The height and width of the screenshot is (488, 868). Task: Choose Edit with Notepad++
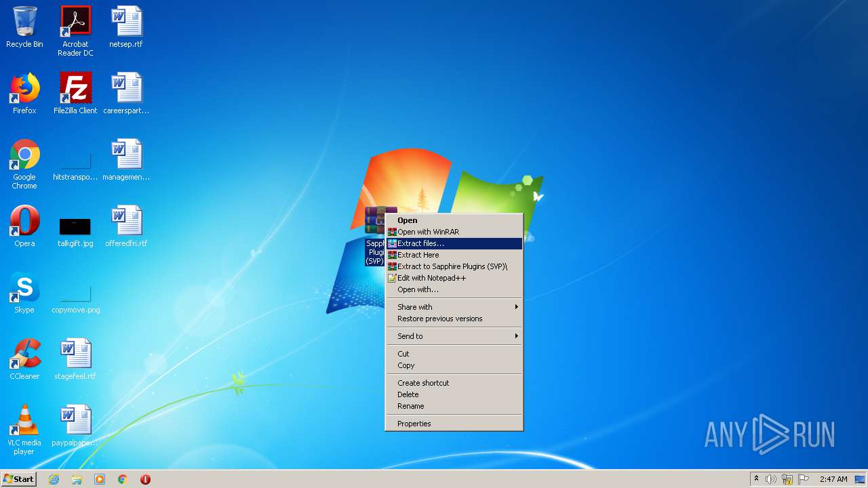point(454,278)
